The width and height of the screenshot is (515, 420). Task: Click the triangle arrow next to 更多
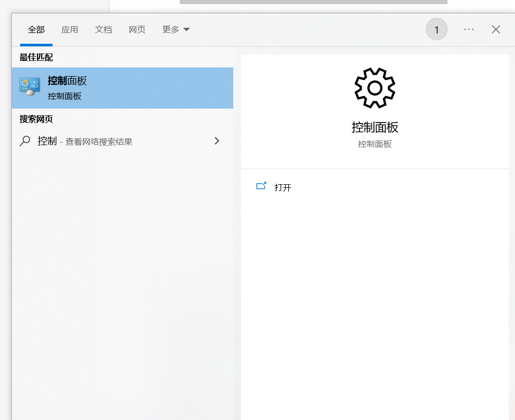186,30
